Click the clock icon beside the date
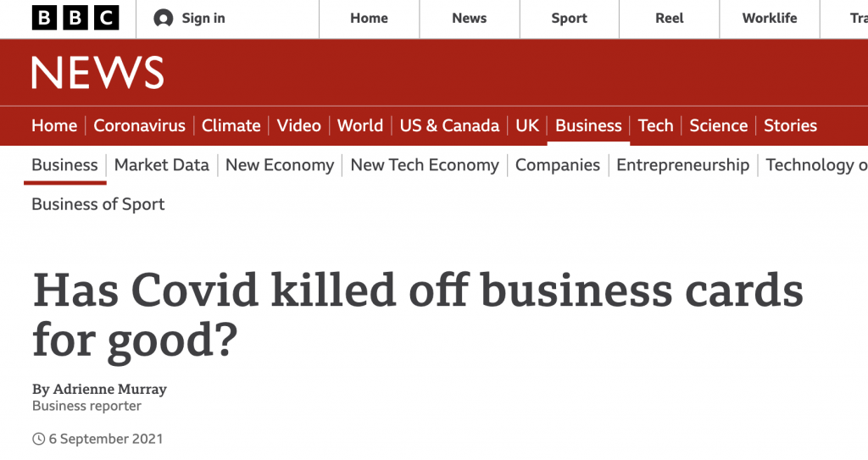868x460 pixels. pos(38,439)
